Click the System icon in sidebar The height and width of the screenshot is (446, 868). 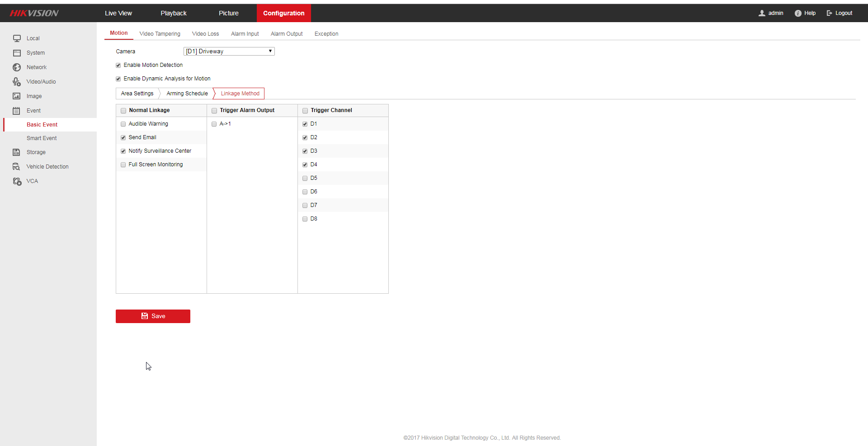[17, 53]
